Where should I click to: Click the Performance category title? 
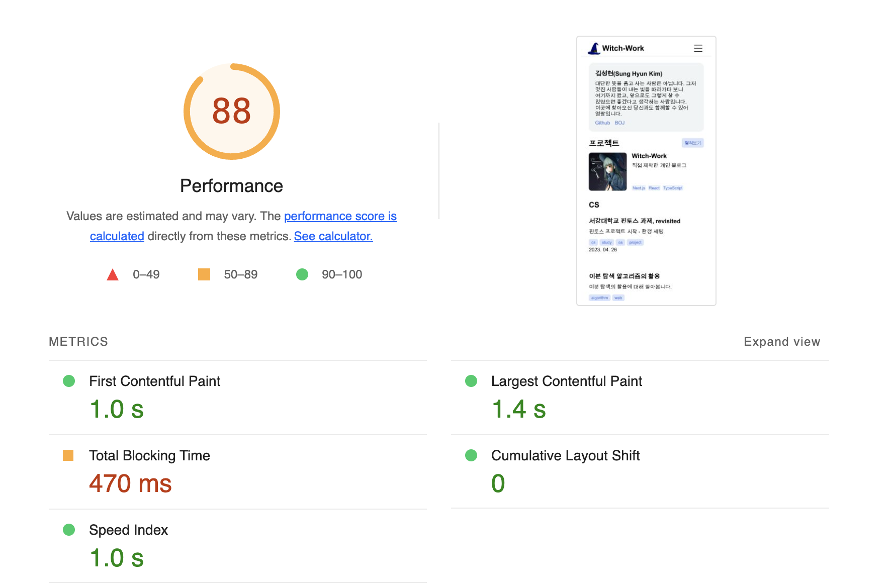point(231,186)
